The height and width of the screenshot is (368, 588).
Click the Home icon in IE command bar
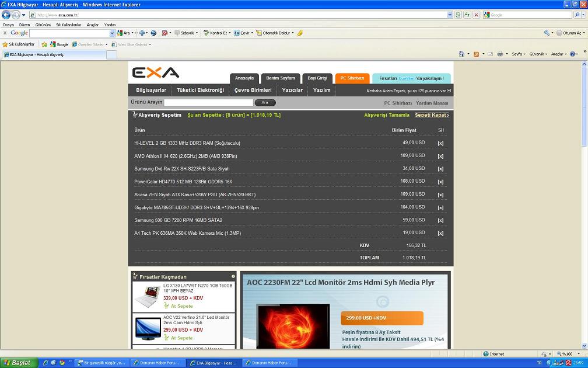coord(461,54)
